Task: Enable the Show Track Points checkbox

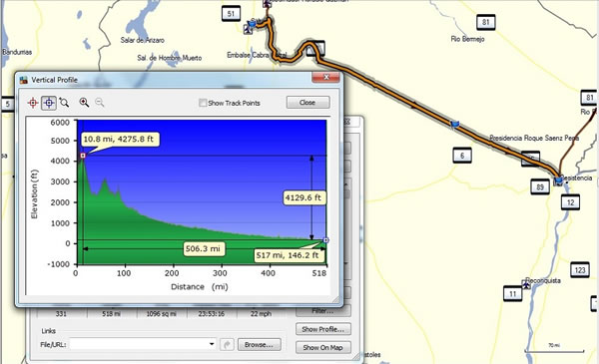Action: point(203,103)
